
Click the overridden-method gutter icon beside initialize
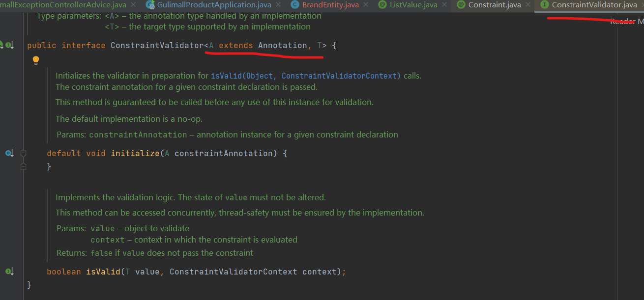coord(9,153)
